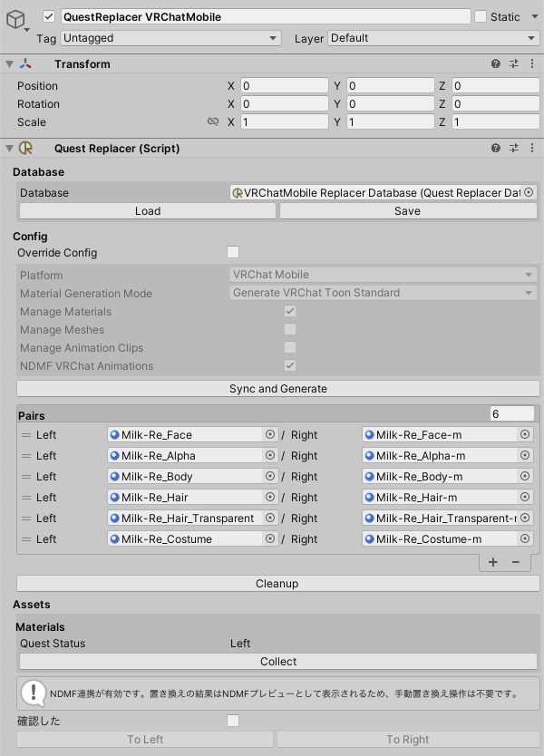The width and height of the screenshot is (544, 756).
Task: Check the 確認した checkbox
Action: point(233,721)
